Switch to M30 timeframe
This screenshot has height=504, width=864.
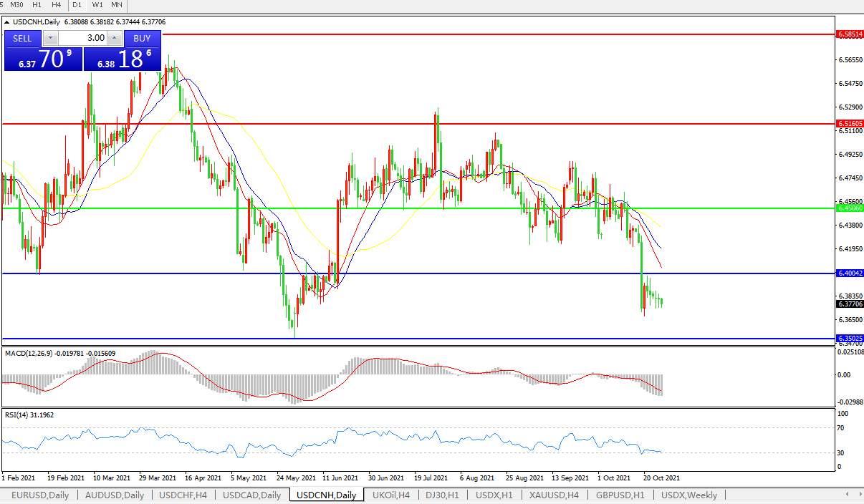pos(17,4)
